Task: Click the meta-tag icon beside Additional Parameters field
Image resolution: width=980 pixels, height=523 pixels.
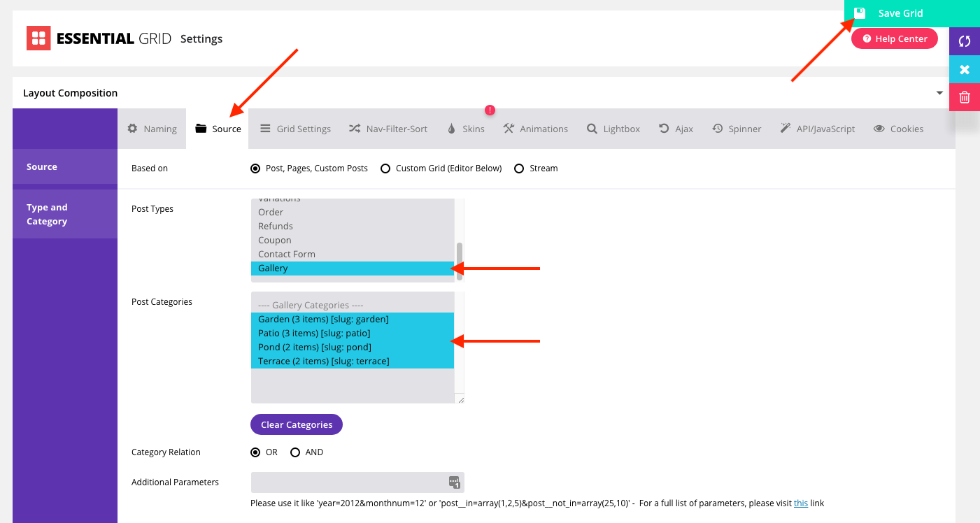Action: [455, 482]
